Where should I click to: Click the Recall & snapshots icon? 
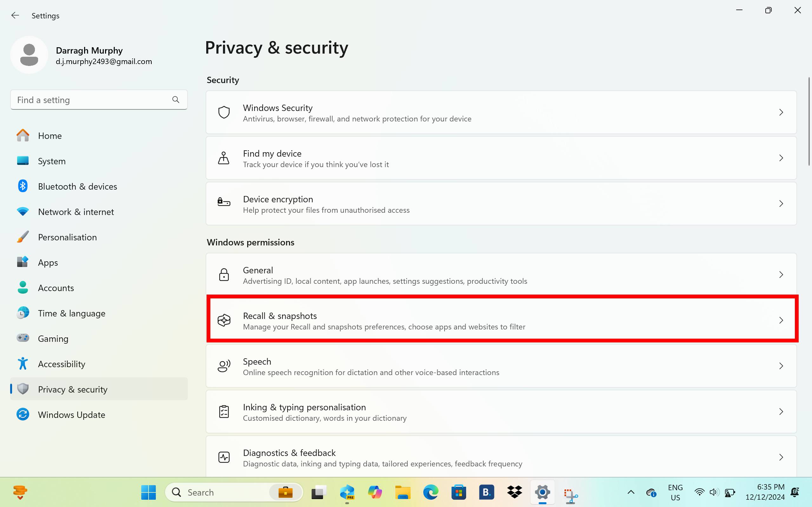[223, 320]
